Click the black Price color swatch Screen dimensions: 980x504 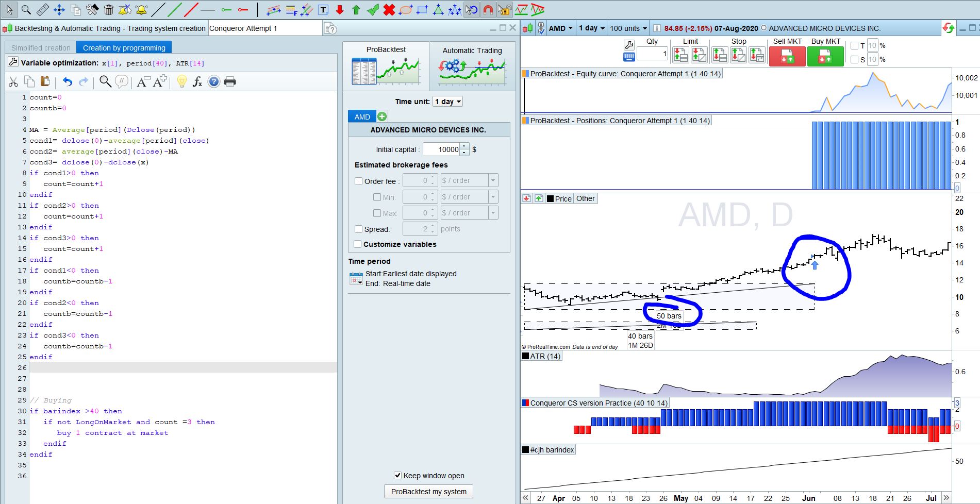point(550,198)
